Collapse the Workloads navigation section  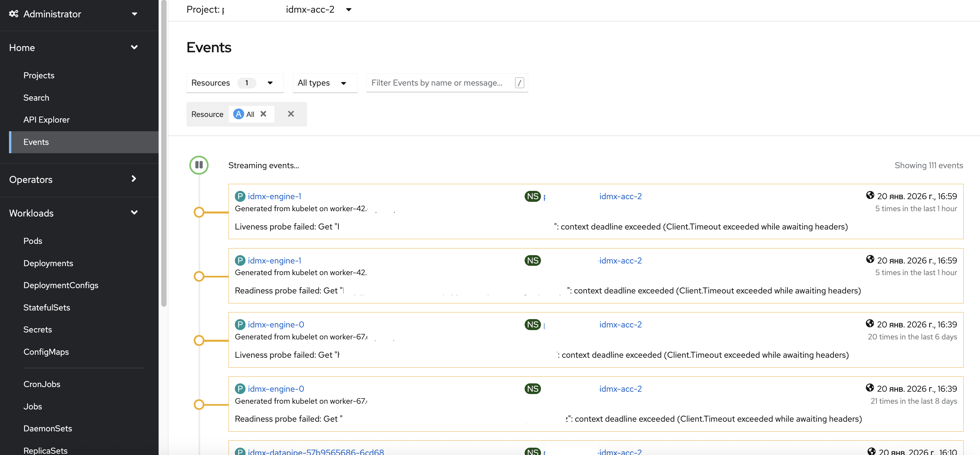(x=73, y=213)
